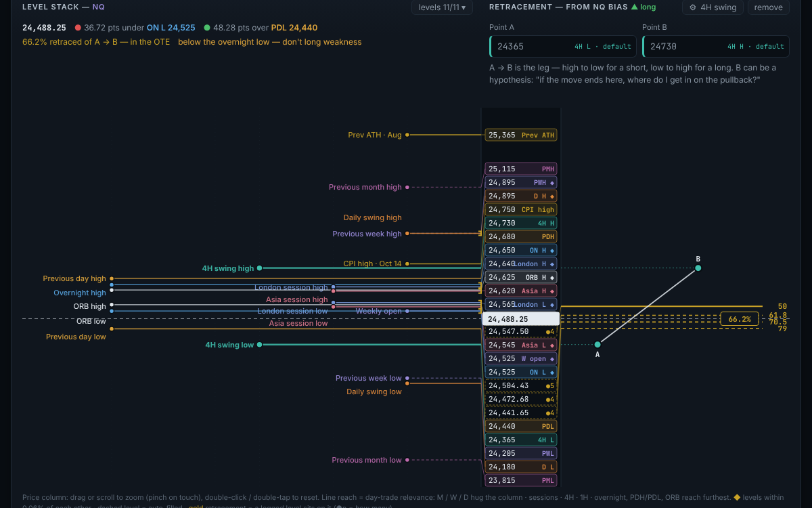Click the '4H swing high' line label
The height and width of the screenshot is (508, 812).
(x=228, y=268)
